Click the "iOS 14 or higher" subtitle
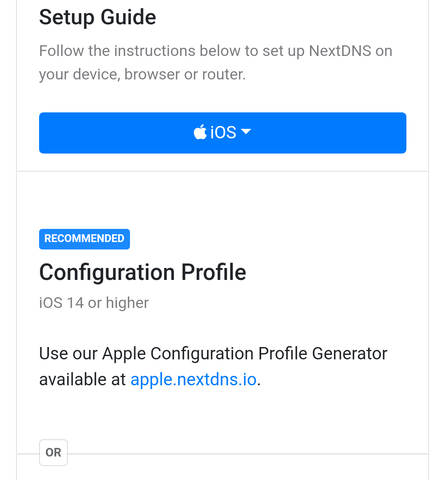Image resolution: width=436 pixels, height=480 pixels. [94, 303]
